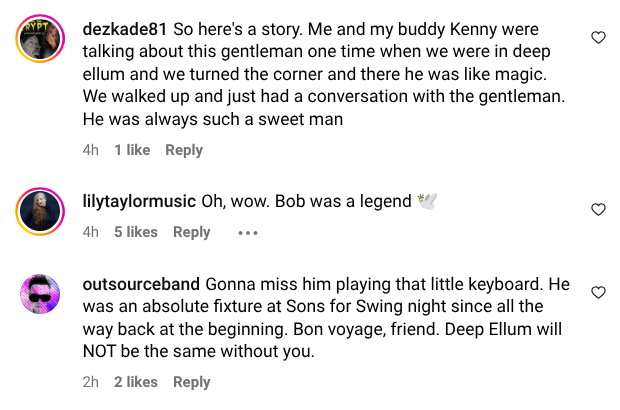The image size is (620, 410).
Task: Open outsourceband's sunglasses avatar
Action: click(x=42, y=295)
